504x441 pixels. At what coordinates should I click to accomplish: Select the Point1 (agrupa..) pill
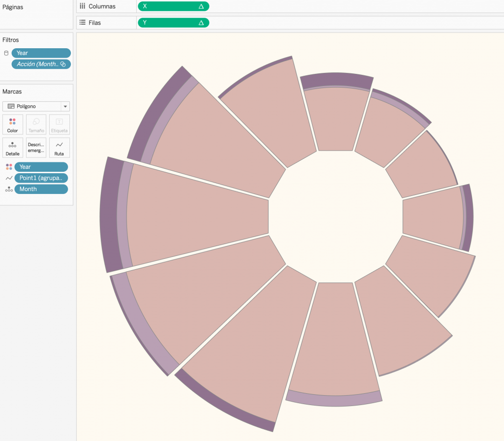(41, 178)
